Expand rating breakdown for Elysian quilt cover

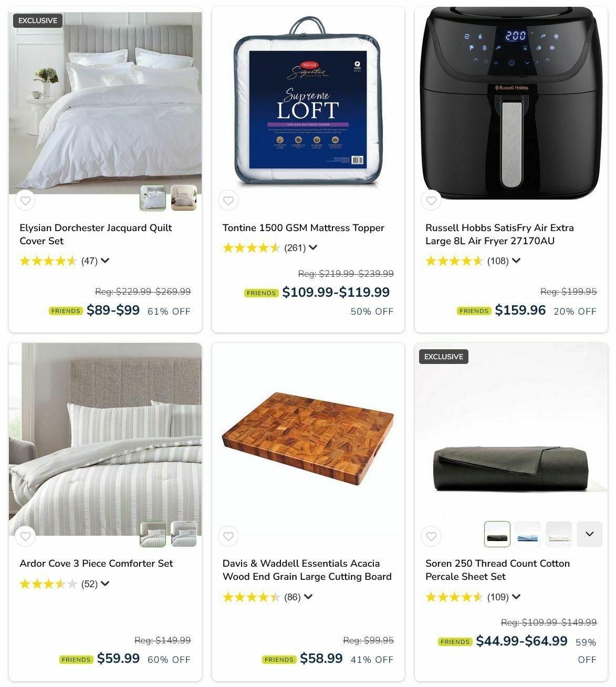tap(105, 261)
